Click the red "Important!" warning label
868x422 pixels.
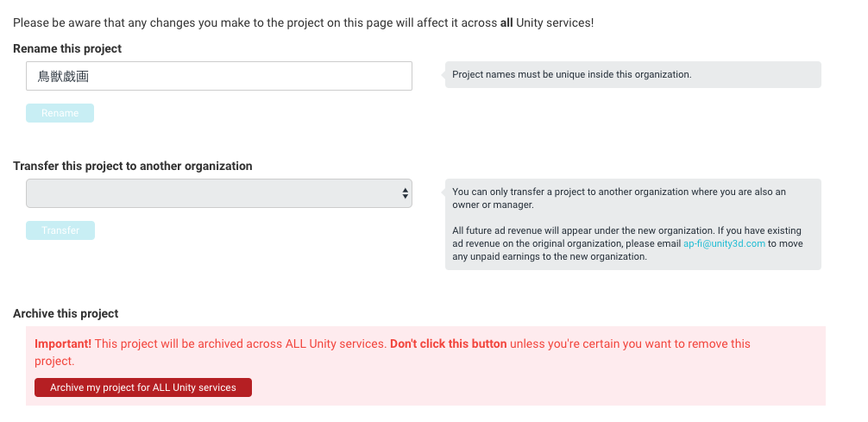tap(63, 343)
